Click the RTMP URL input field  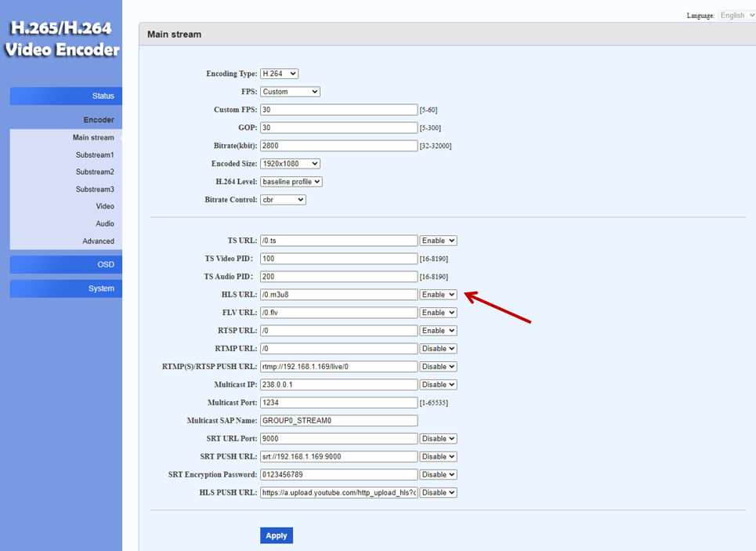click(339, 349)
